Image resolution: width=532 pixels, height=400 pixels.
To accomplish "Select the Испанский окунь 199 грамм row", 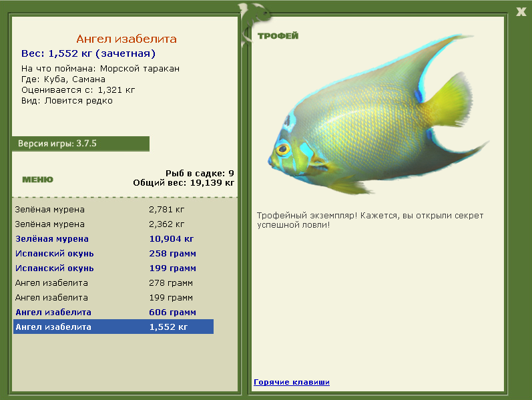I will pyautogui.click(x=113, y=268).
